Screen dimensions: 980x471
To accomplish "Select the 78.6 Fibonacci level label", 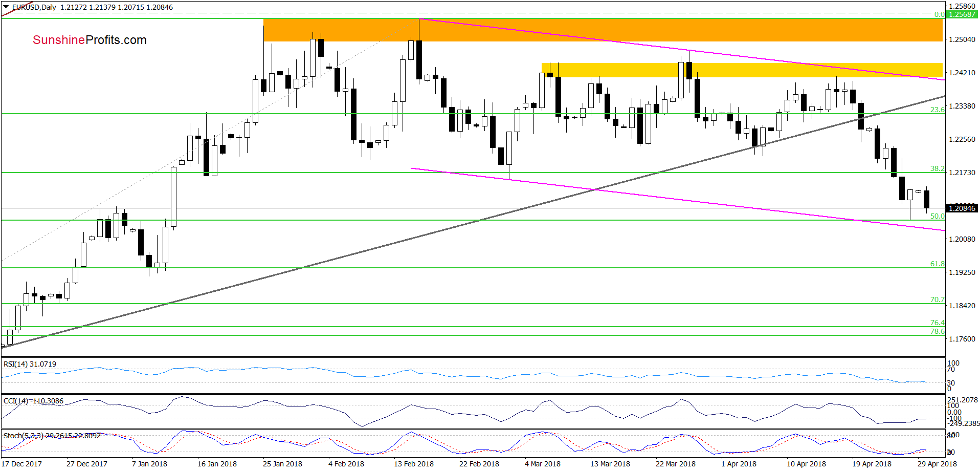I will tap(937, 331).
